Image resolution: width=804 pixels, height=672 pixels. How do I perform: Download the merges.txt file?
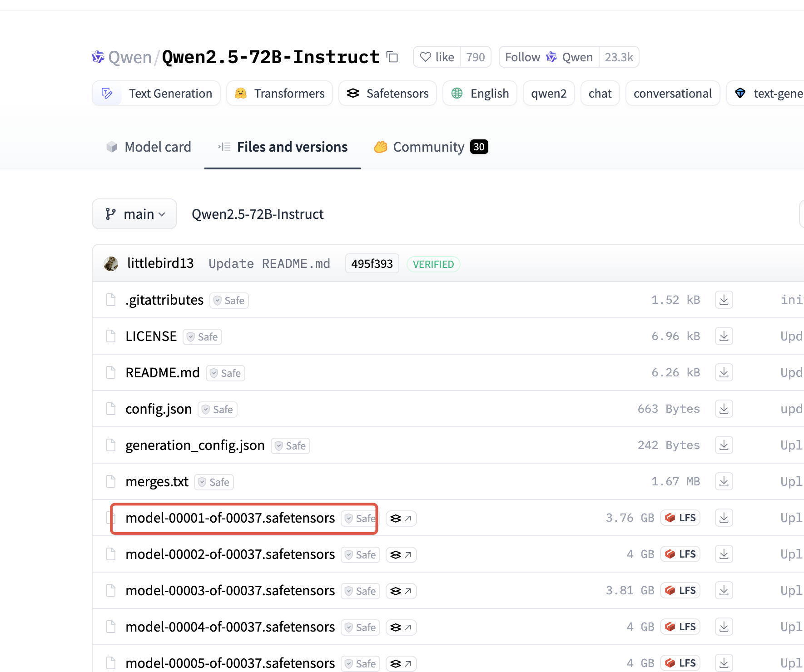[724, 481]
